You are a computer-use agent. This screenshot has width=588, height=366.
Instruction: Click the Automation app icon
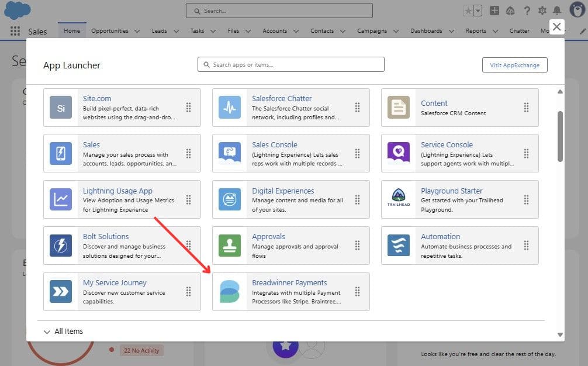pos(399,246)
